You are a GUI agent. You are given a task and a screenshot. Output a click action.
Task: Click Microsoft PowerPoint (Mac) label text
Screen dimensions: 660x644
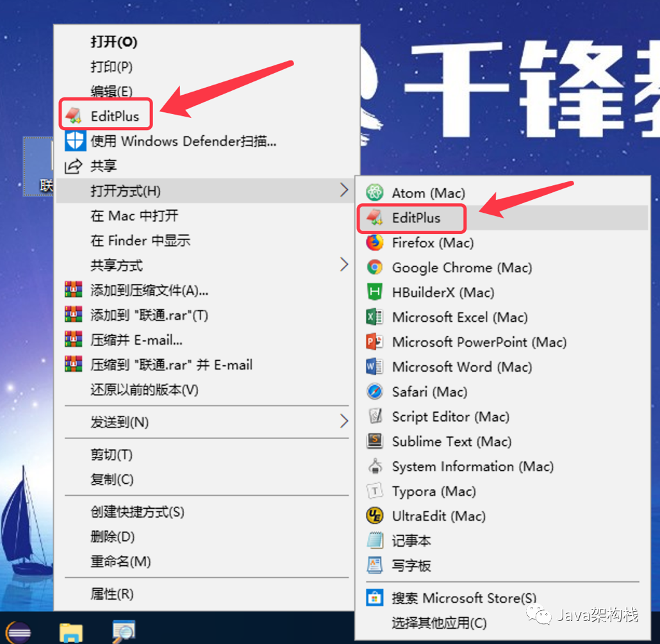tap(479, 342)
